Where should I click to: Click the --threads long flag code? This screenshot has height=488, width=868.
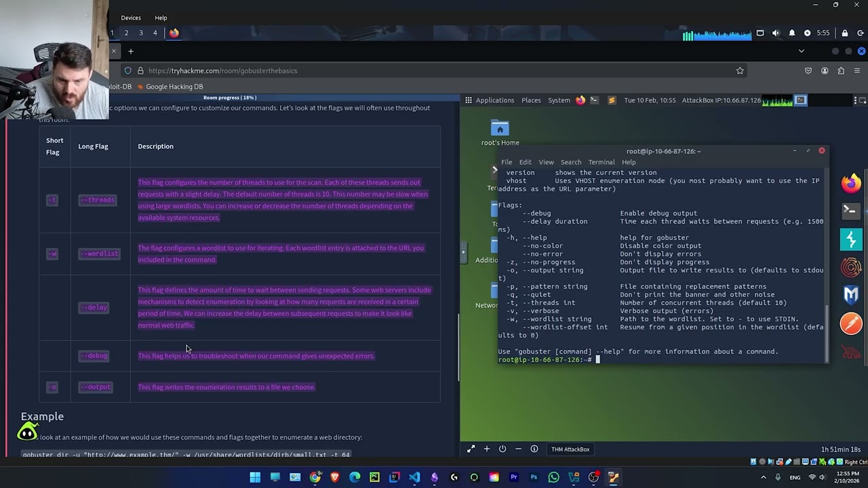pos(97,200)
